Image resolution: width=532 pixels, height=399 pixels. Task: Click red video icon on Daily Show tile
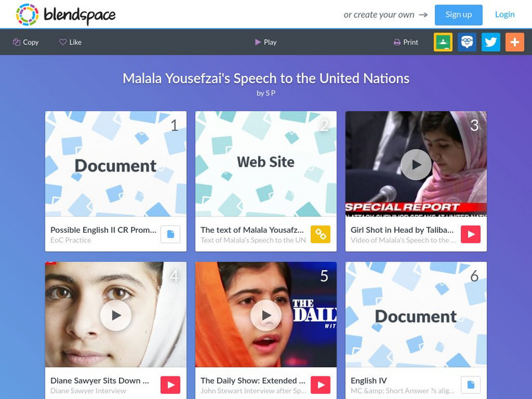click(x=321, y=385)
